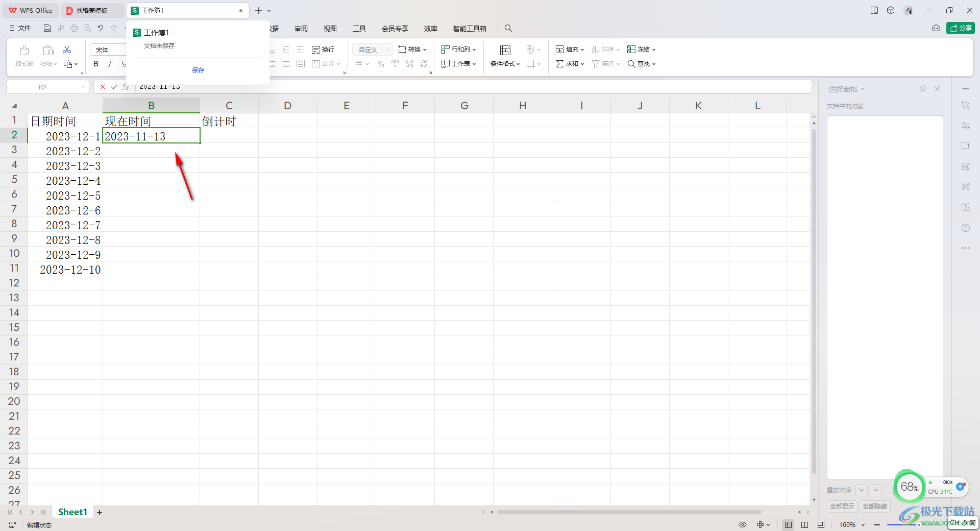Open the Efficiency (效率) tab
980x531 pixels.
point(431,29)
